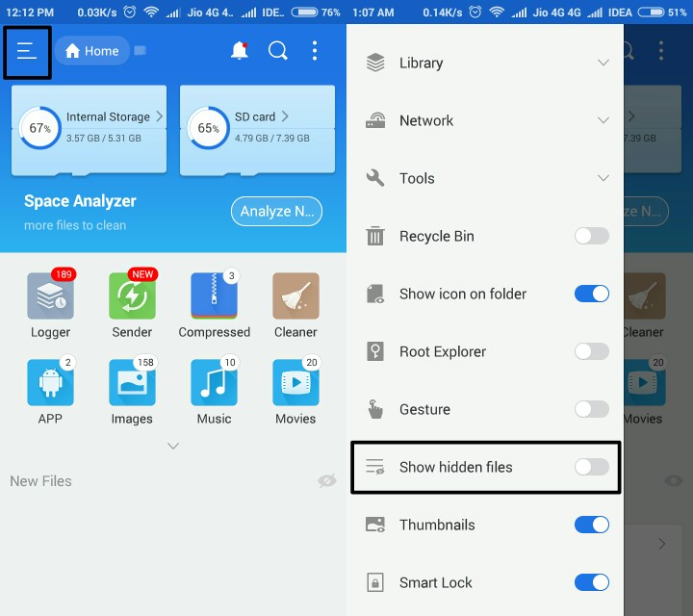Open Internal Storage via its arrow
The image size is (693, 616).
click(160, 116)
